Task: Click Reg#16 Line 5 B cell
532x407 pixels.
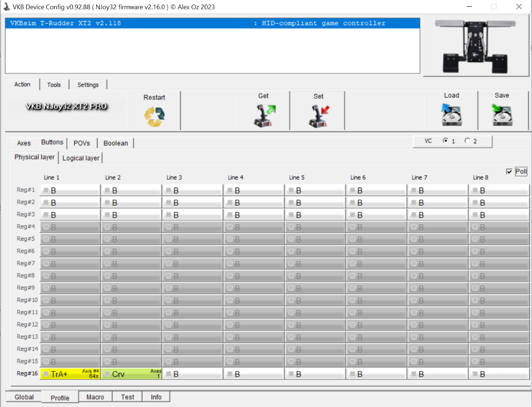Action: pos(316,374)
